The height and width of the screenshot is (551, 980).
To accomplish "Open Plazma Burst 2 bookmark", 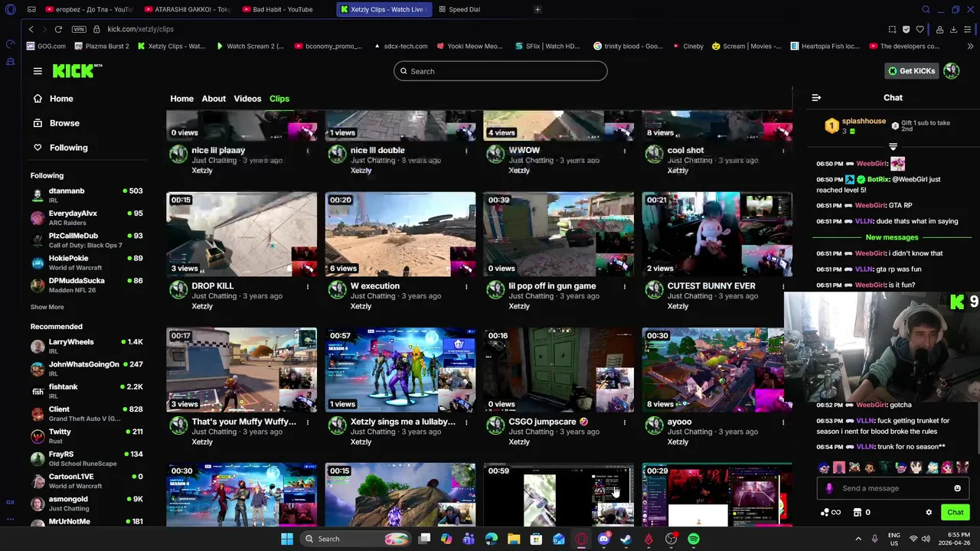I will pyautogui.click(x=100, y=46).
